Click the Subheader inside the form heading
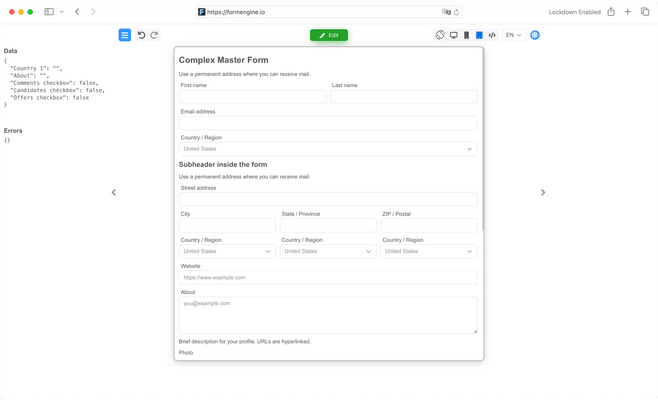The height and width of the screenshot is (400, 658). pyautogui.click(x=223, y=165)
